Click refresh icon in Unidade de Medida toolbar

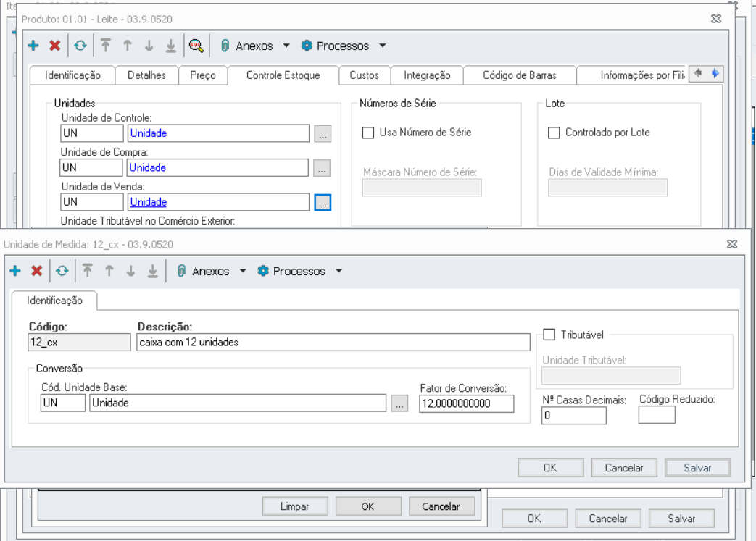(62, 271)
